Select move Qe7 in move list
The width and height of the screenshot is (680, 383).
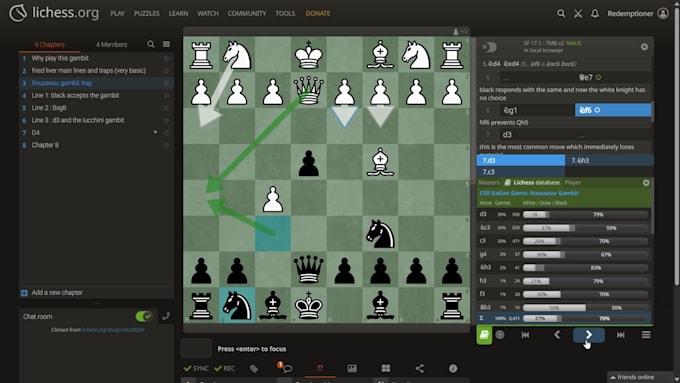(x=613, y=78)
